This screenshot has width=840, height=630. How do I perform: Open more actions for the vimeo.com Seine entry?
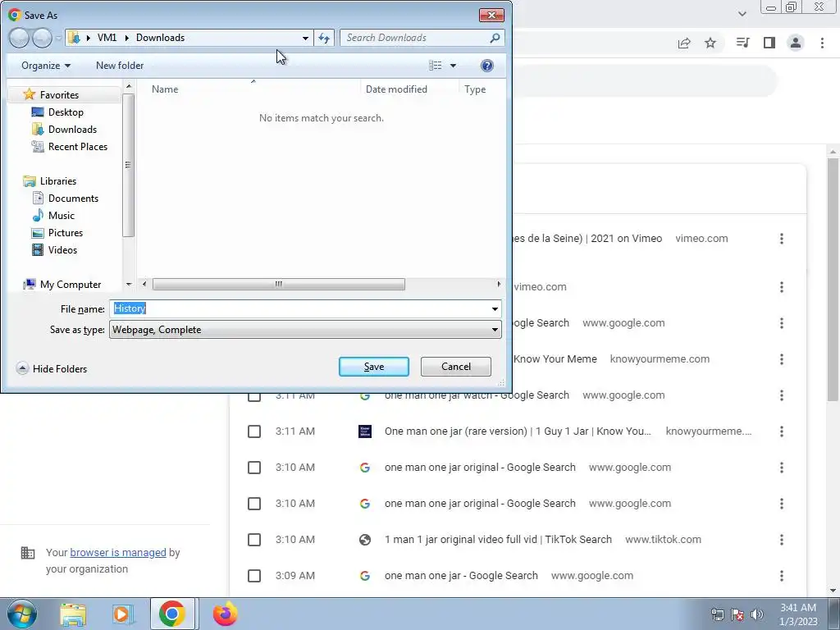782,239
